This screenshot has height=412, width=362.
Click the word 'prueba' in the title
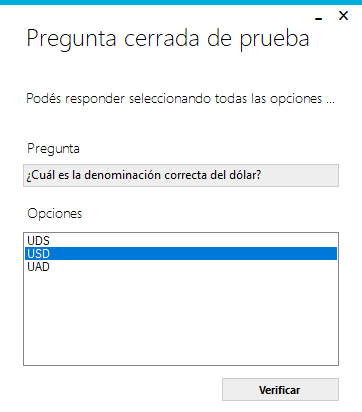tap(275, 40)
